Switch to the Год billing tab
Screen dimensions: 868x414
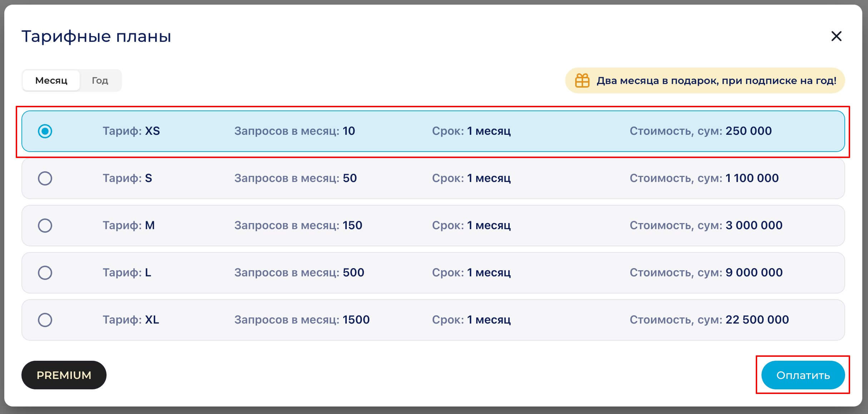(x=100, y=80)
